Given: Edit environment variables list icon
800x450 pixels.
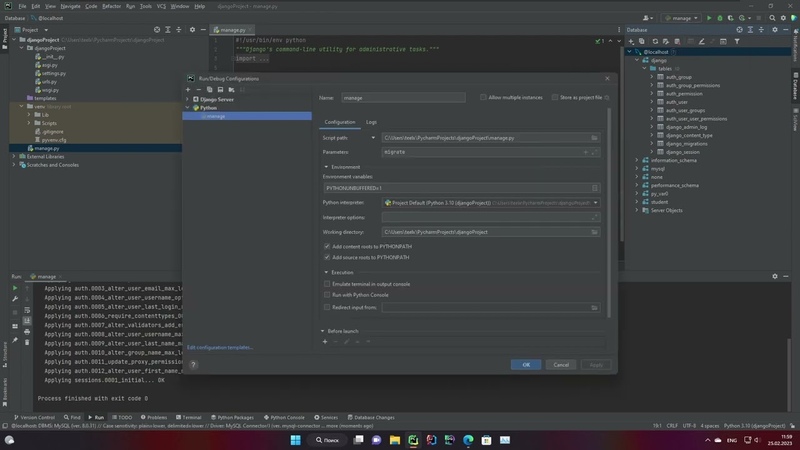Looking at the screenshot, I should click(594, 188).
